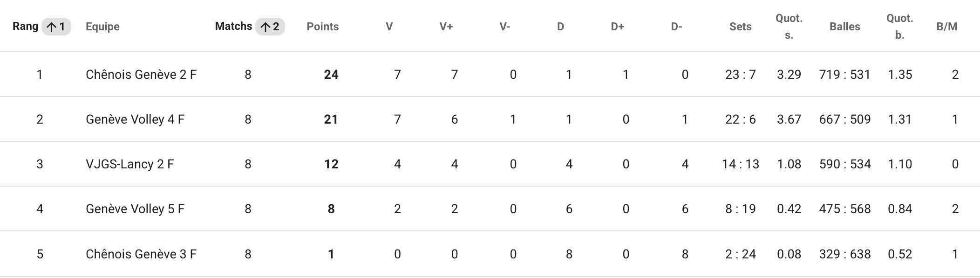The image size is (980, 278).
Task: Sort by Equipe column header
Action: click(102, 27)
